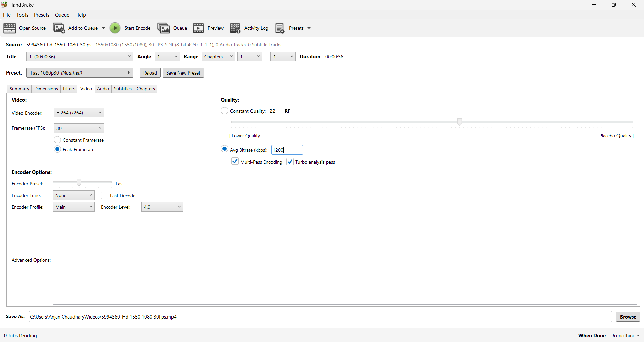Open the Queue icon in toolbar

click(164, 28)
